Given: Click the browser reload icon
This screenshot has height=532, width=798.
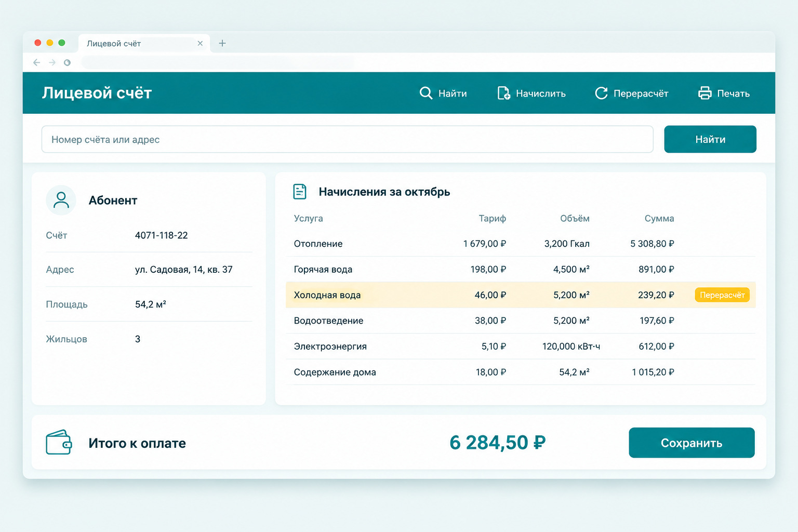Looking at the screenshot, I should click(x=67, y=62).
